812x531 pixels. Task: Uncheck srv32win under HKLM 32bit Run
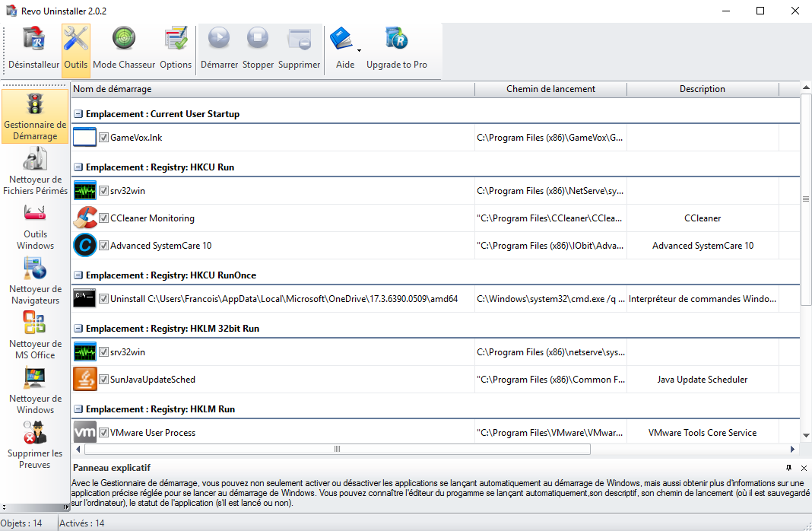click(103, 351)
